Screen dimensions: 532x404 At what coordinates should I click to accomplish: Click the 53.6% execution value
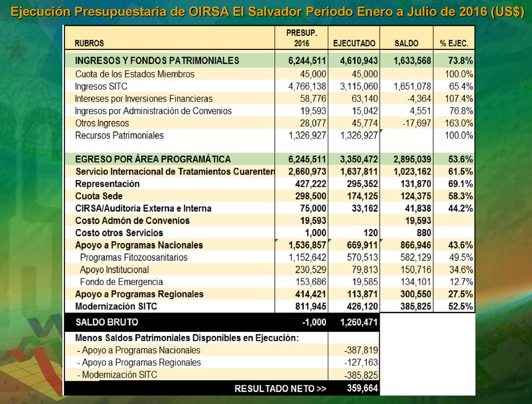[460, 159]
